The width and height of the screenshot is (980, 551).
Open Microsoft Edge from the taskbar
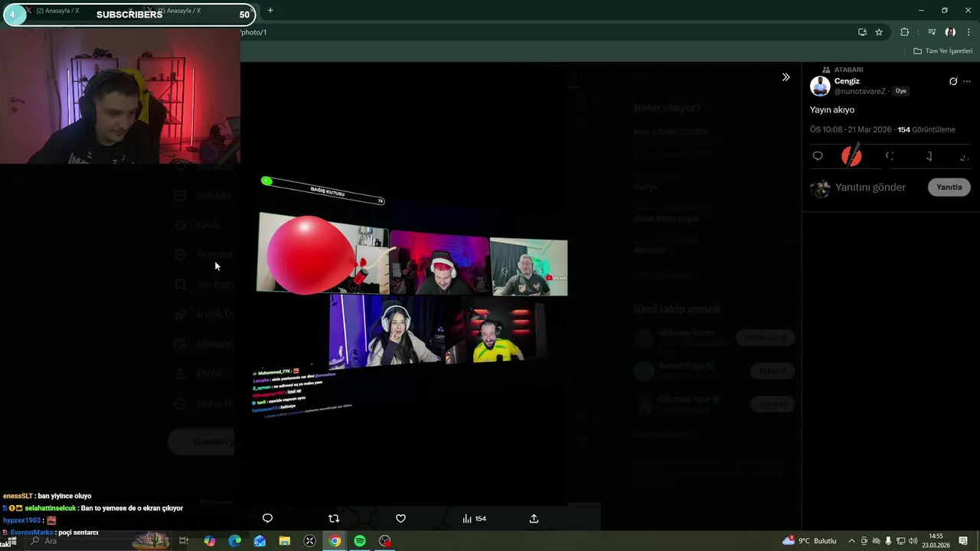click(x=235, y=541)
